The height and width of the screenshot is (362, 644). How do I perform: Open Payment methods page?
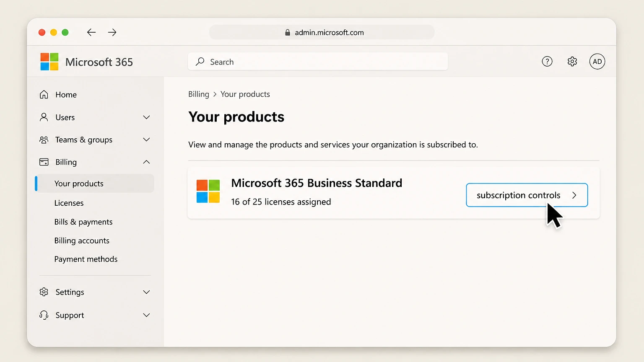(86, 259)
